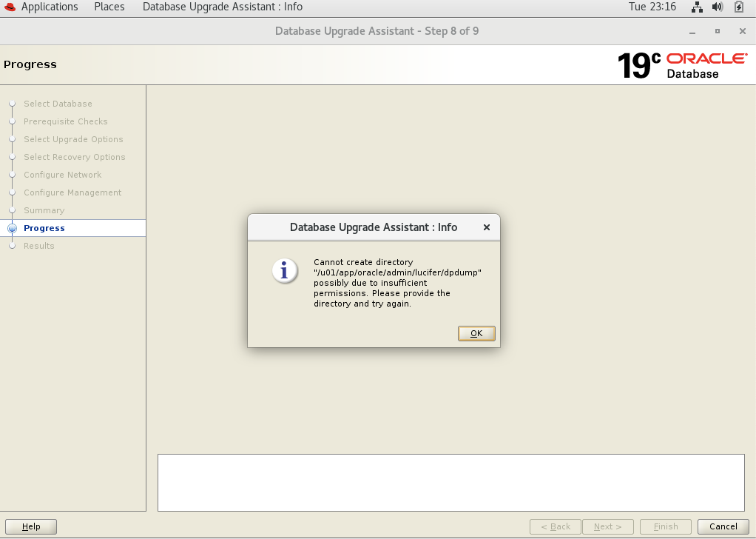Select the Configure Network step

coord(63,175)
